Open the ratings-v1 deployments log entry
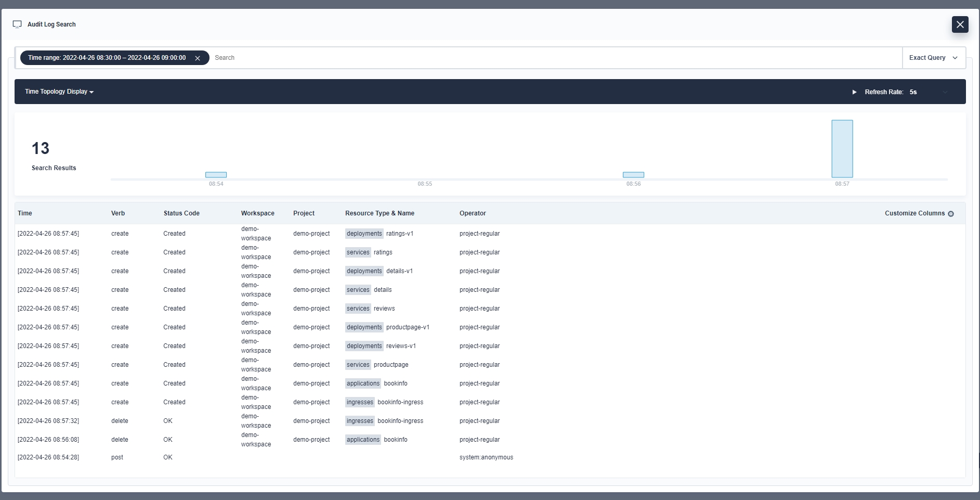 (x=399, y=234)
